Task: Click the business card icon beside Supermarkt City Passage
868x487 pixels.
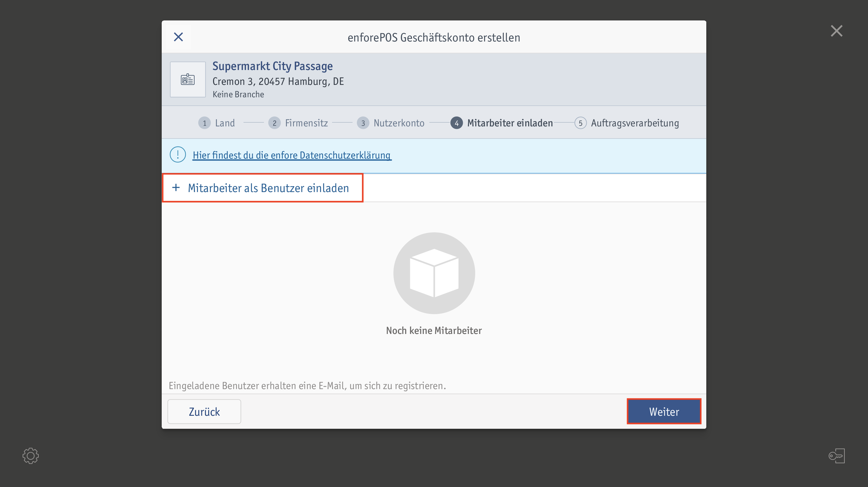Action: (x=188, y=80)
